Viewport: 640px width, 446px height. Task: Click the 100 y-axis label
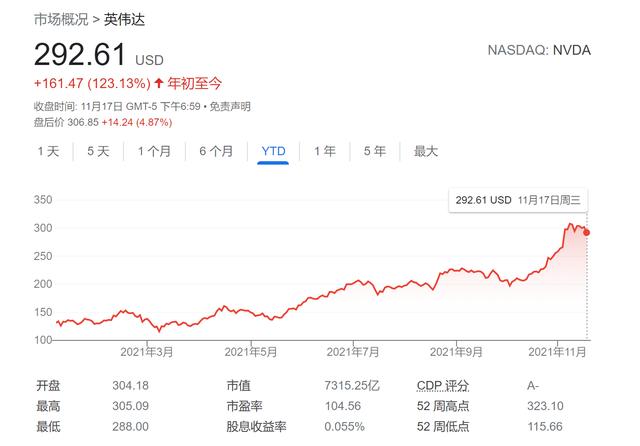click(43, 340)
